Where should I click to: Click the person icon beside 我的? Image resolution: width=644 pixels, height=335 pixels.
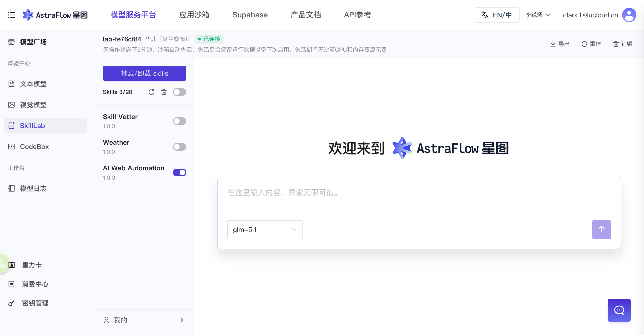[106, 320]
